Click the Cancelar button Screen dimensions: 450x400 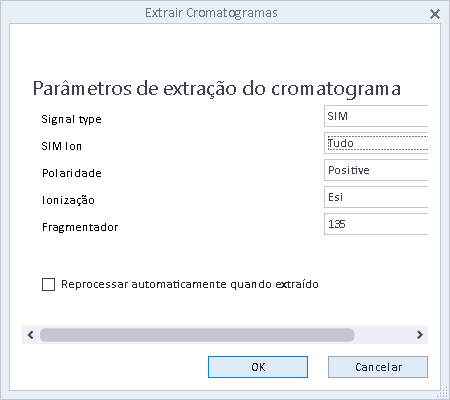click(378, 367)
